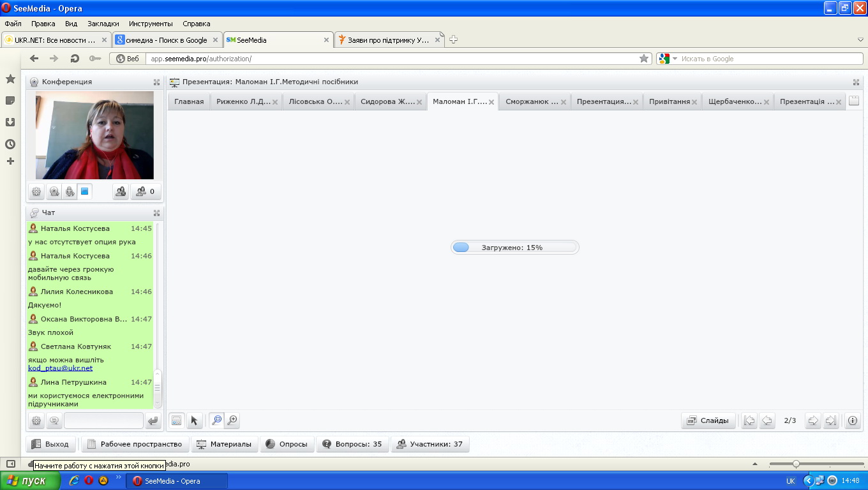Open chat settings gear icon
Screen dimensions: 868x490
[x=36, y=420]
